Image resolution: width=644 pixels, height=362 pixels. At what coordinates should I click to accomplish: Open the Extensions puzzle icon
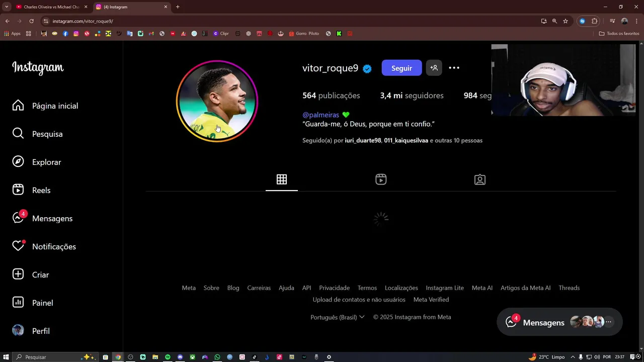595,21
